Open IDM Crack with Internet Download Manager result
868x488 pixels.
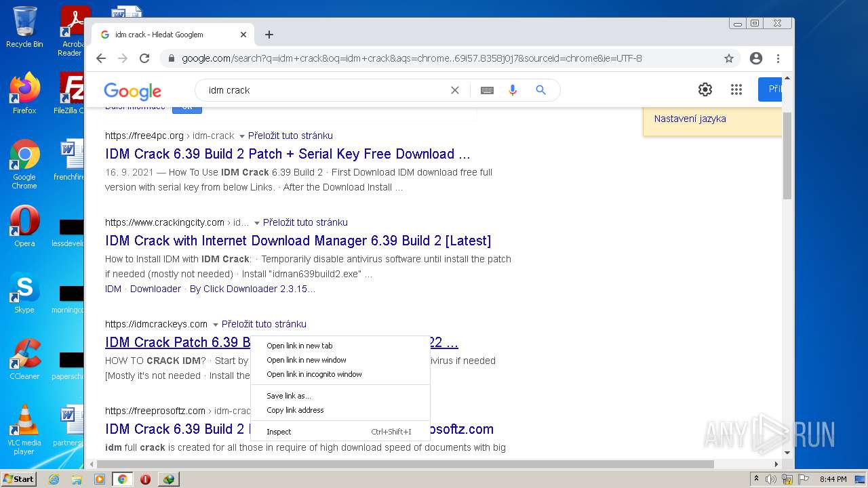[298, 241]
